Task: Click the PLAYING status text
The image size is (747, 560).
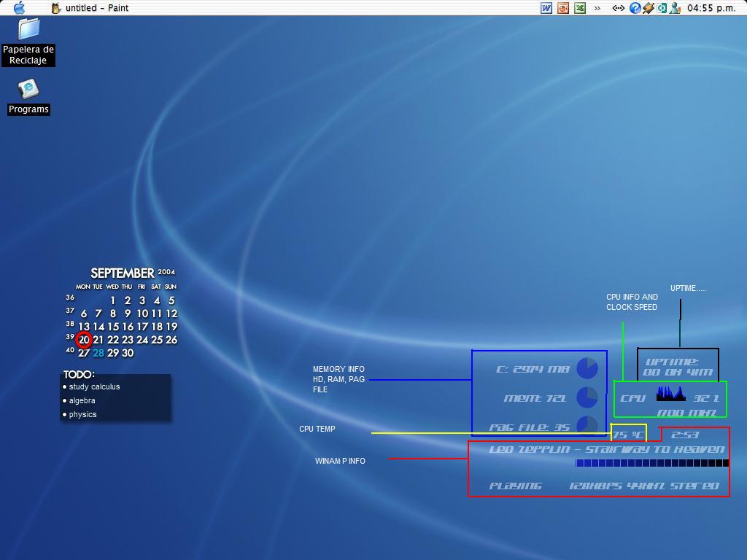Action: pyautogui.click(x=516, y=486)
